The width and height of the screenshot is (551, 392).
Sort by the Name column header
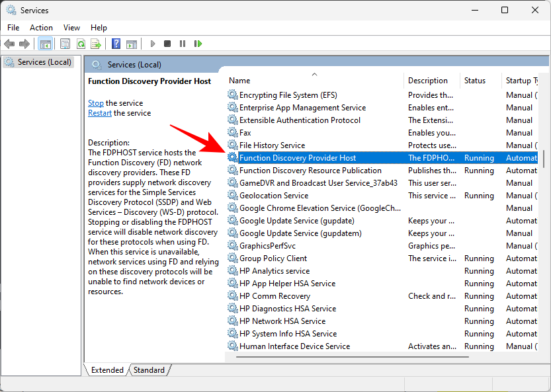[314, 81]
